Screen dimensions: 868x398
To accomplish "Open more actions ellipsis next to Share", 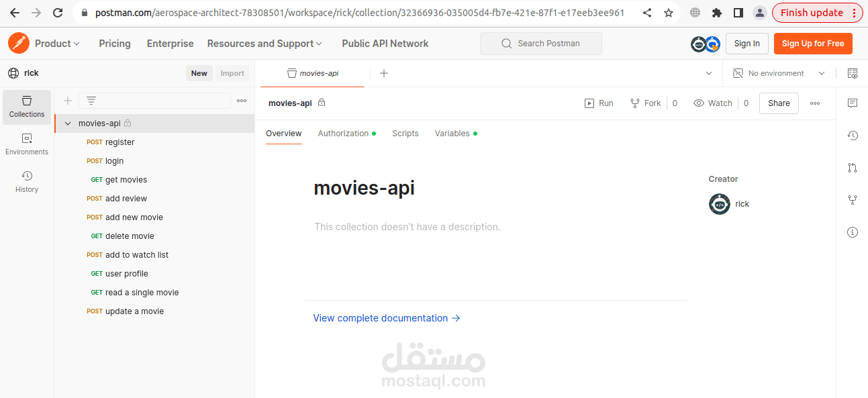I will pos(815,103).
